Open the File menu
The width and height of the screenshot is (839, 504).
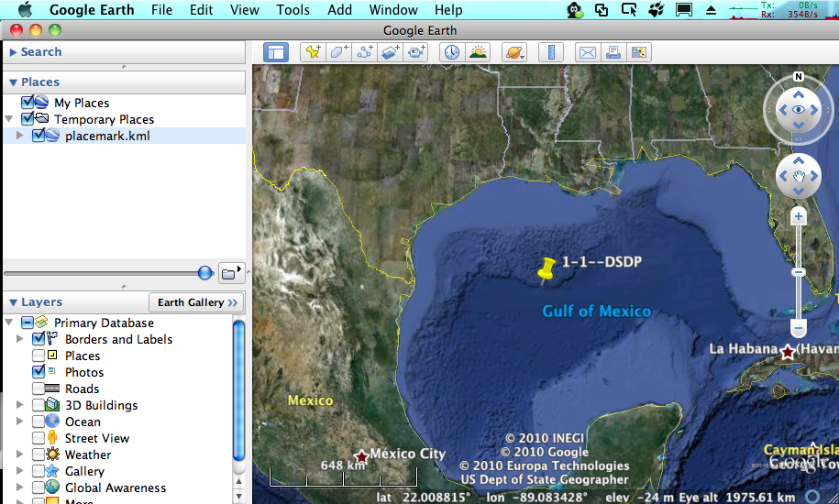[x=161, y=9]
